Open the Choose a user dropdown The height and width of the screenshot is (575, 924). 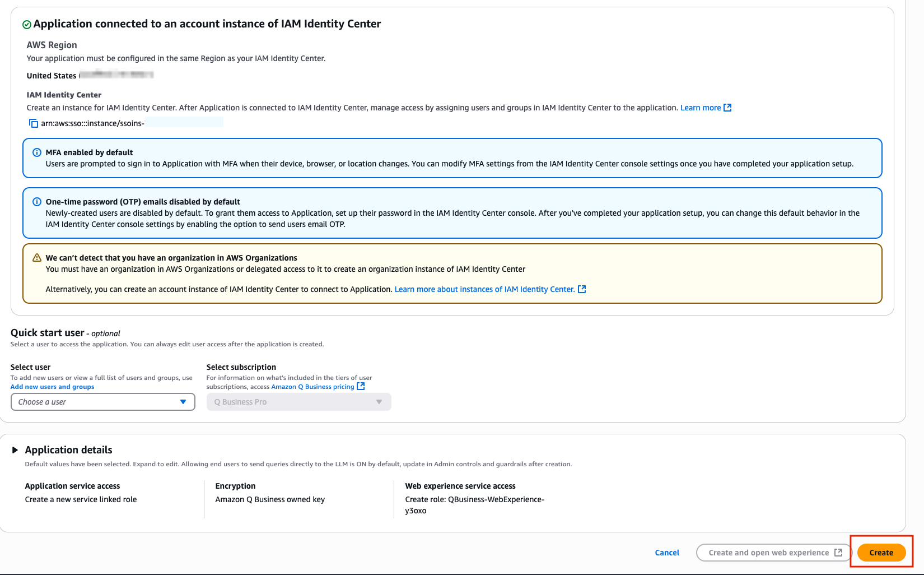tap(102, 402)
